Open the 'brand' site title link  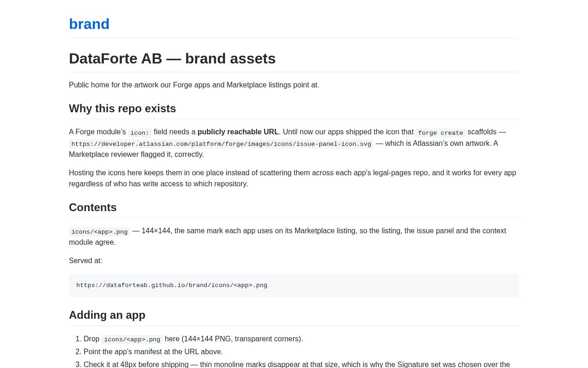pyautogui.click(x=89, y=24)
